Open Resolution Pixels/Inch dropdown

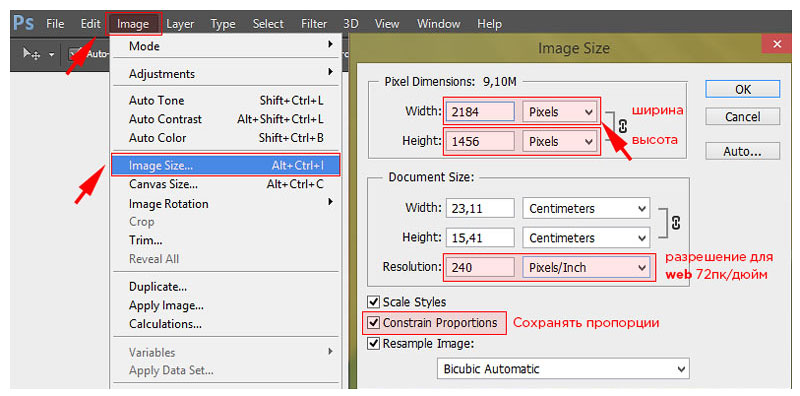coord(586,267)
